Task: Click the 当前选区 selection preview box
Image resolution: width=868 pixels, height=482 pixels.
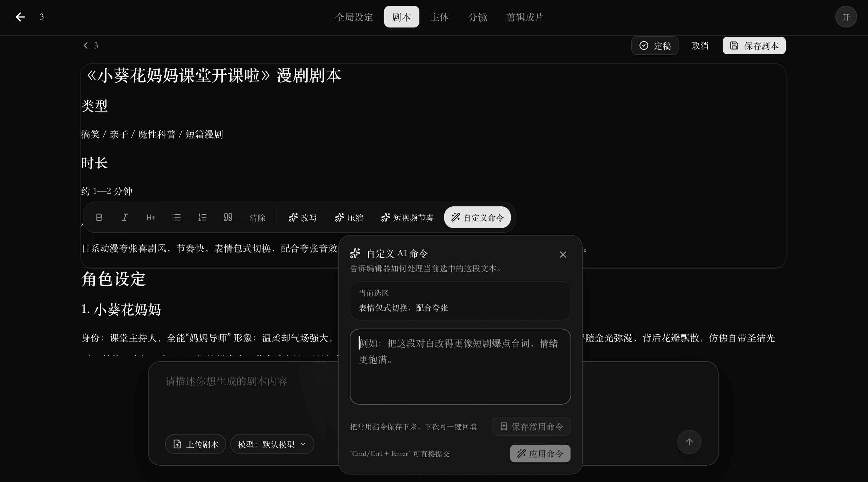Action: click(x=460, y=301)
